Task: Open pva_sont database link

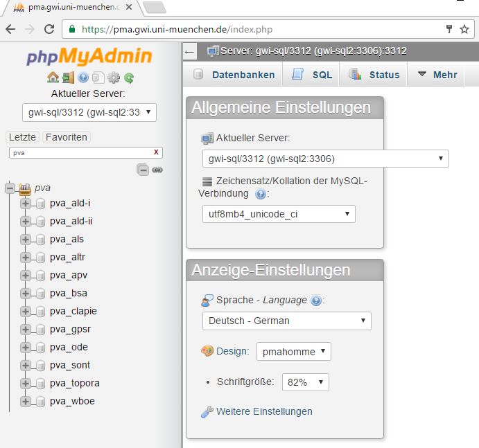Action: pyautogui.click(x=70, y=366)
